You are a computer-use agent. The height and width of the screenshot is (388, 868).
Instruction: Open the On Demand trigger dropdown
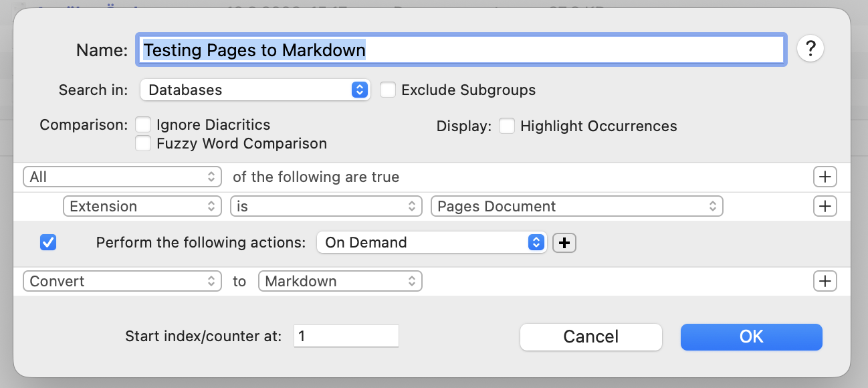pos(431,243)
